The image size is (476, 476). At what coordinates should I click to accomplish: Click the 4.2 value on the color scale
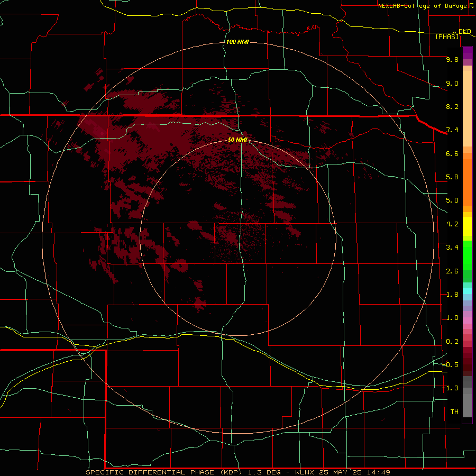coord(452,224)
